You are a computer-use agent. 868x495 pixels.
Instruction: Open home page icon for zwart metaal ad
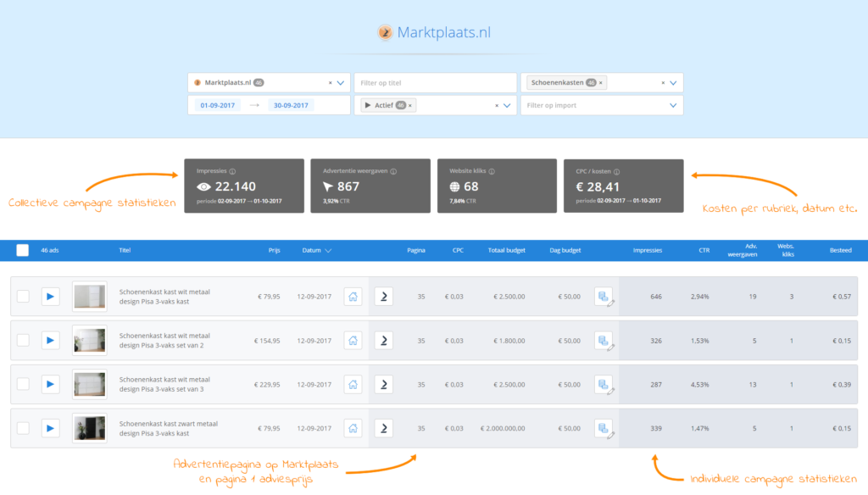[x=353, y=428]
